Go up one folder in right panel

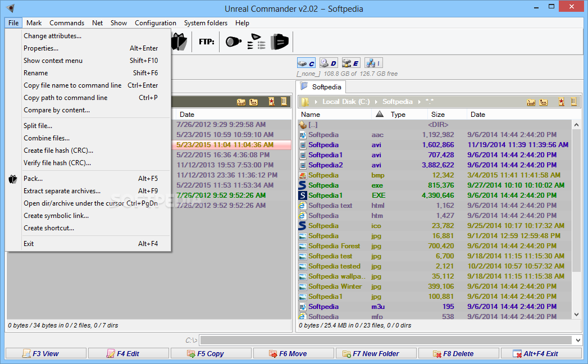coord(544,102)
